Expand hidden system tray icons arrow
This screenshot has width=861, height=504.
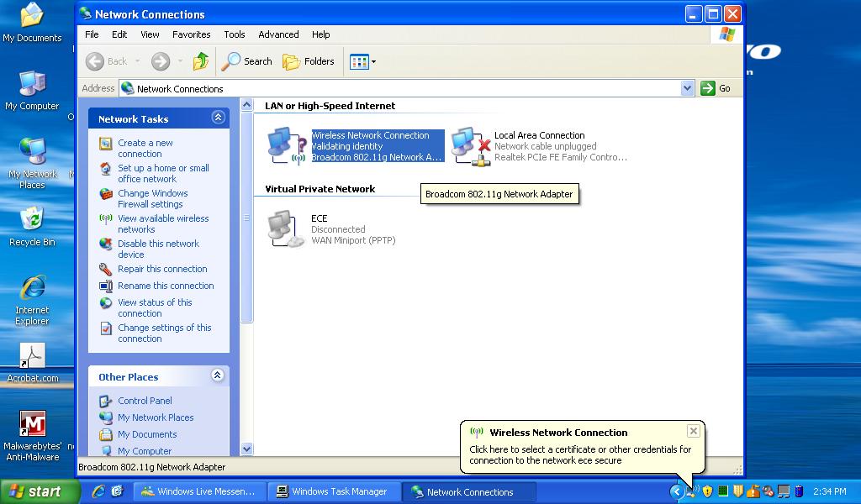click(x=677, y=491)
